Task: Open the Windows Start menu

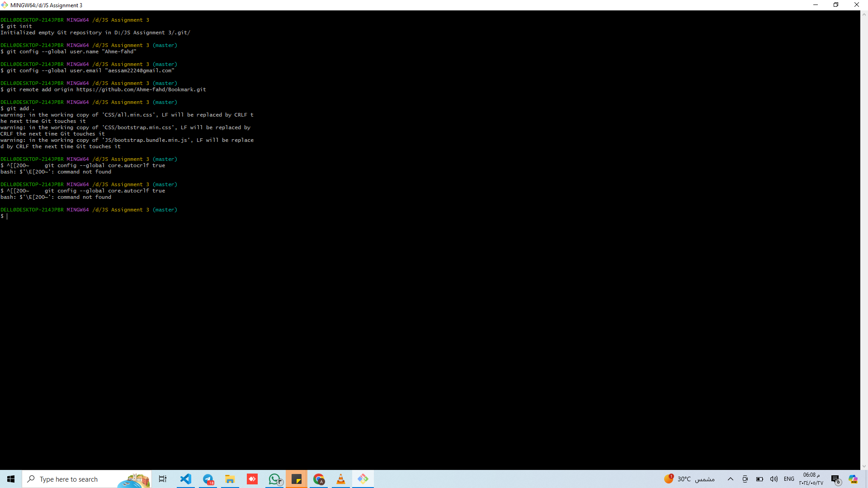Action: pyautogui.click(x=11, y=479)
